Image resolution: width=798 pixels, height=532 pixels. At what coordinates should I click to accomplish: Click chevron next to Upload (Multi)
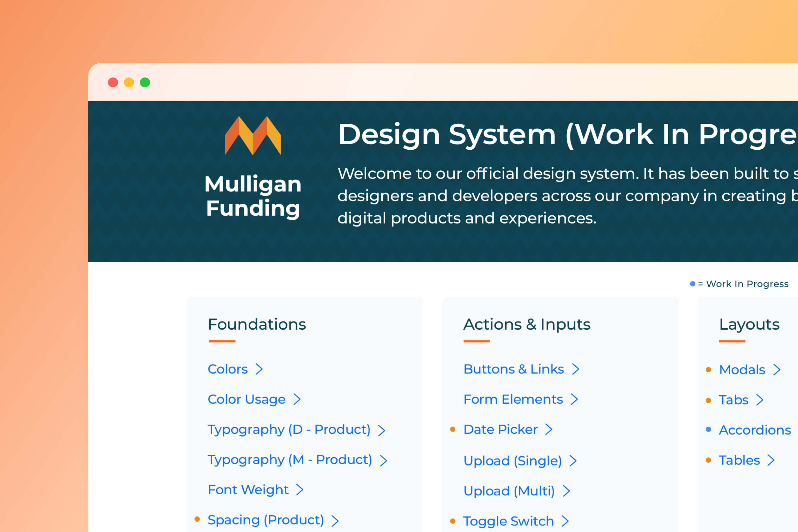point(566,491)
